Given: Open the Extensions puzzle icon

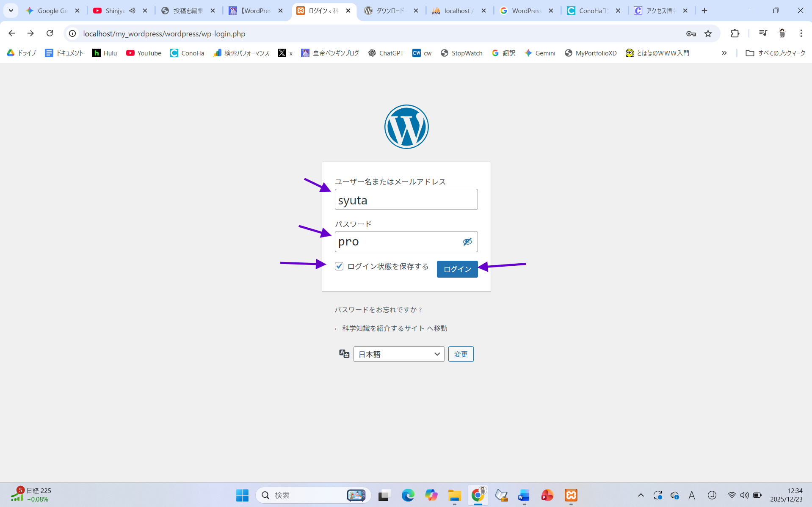Looking at the screenshot, I should tap(735, 33).
